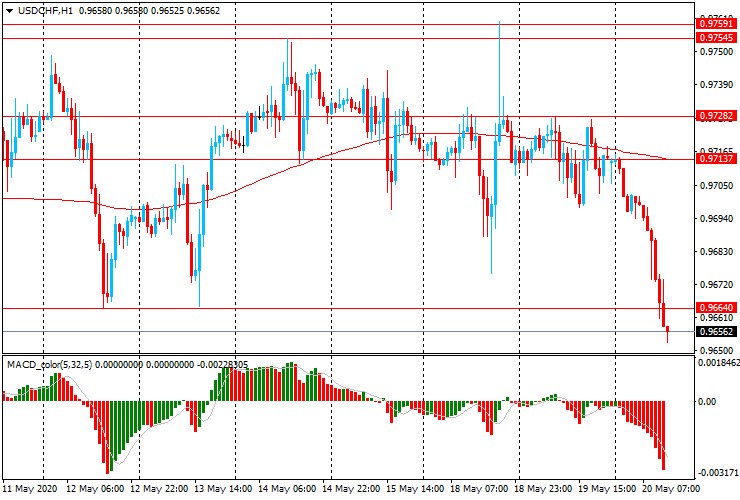Click the current price label 0.96562

click(716, 331)
